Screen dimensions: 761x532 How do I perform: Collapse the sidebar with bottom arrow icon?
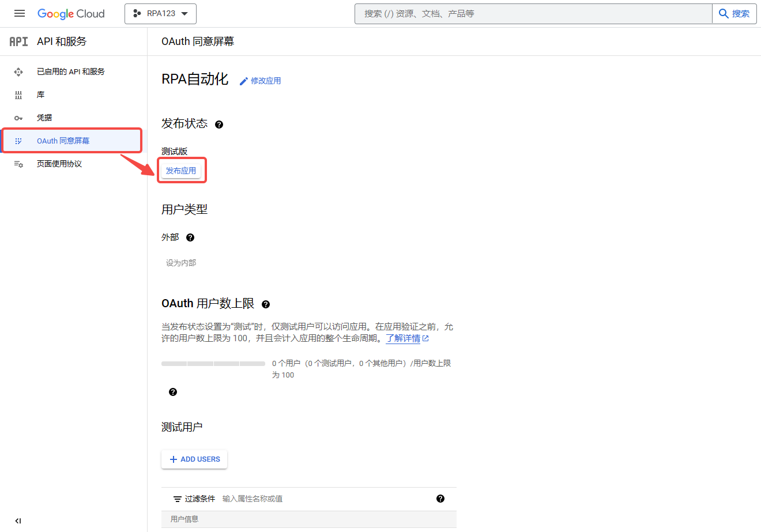click(x=18, y=521)
